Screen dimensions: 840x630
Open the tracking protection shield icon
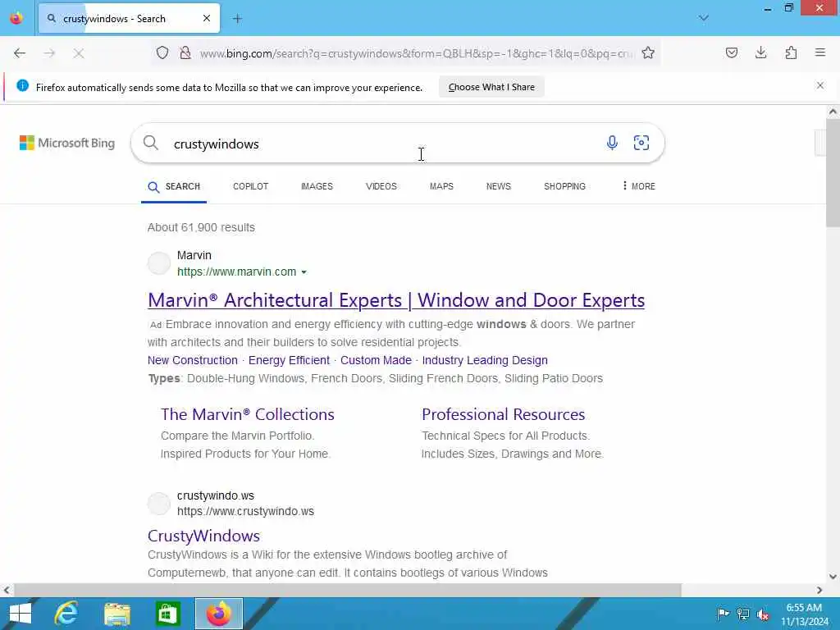162,53
